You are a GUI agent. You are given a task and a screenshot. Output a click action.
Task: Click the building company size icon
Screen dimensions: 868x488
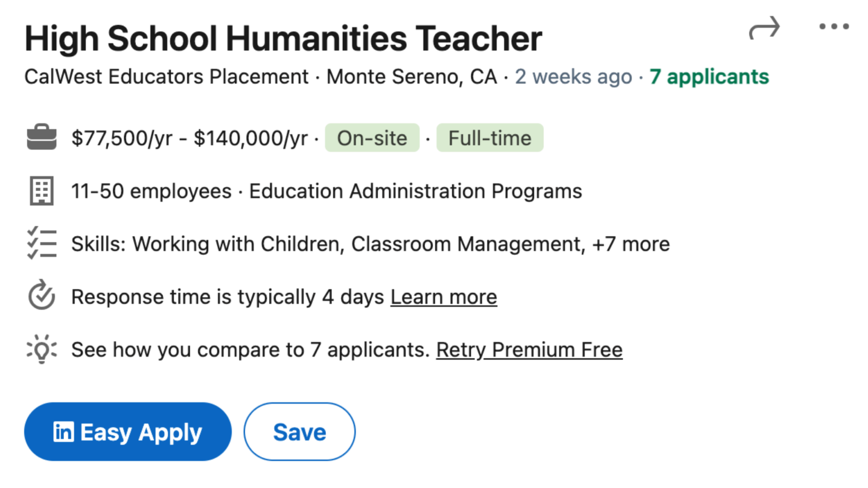42,191
